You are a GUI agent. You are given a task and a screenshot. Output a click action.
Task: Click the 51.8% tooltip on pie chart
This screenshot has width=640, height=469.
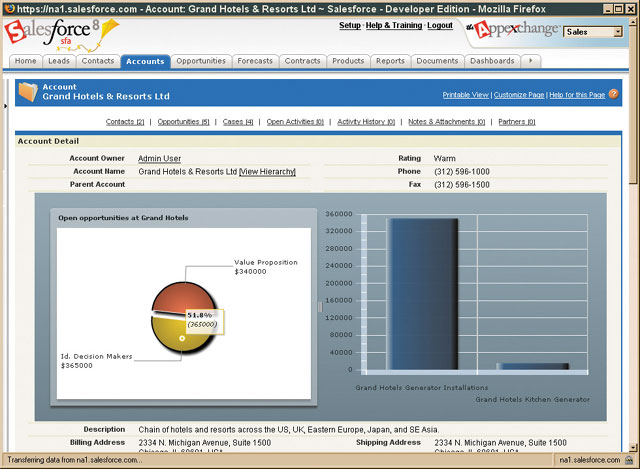204,320
